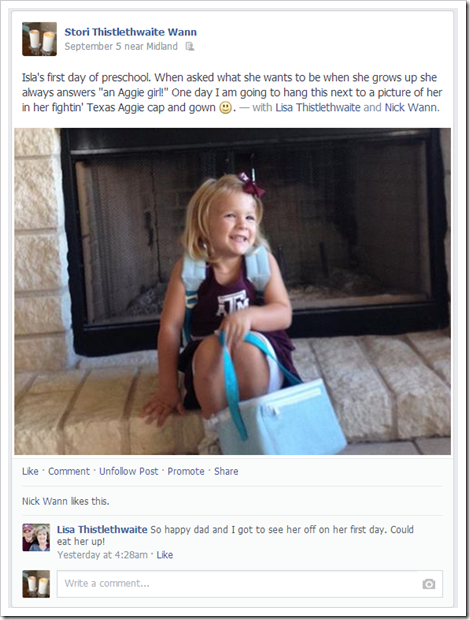Click the Promote link
This screenshot has height=620, width=470.
coord(186,471)
